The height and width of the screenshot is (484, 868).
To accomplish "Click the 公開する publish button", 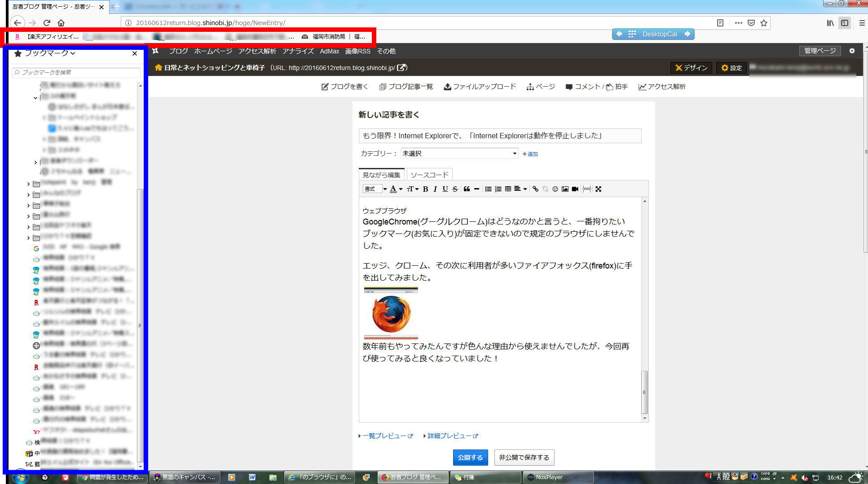I will 470,458.
